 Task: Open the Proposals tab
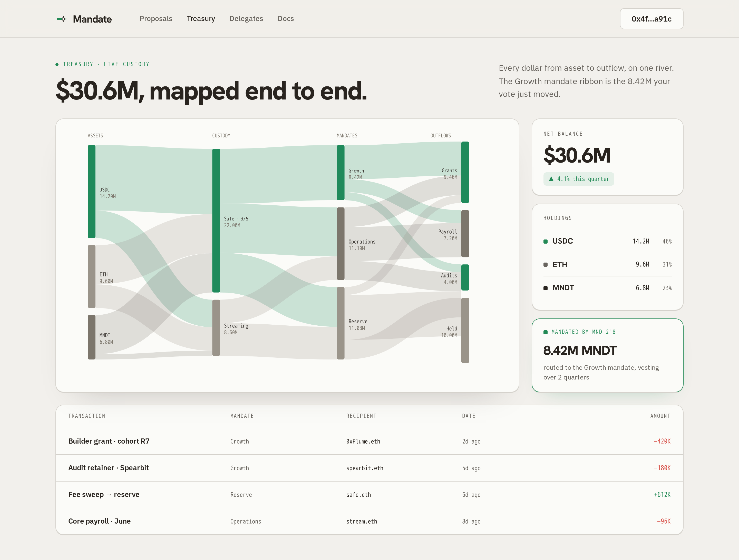click(x=156, y=19)
